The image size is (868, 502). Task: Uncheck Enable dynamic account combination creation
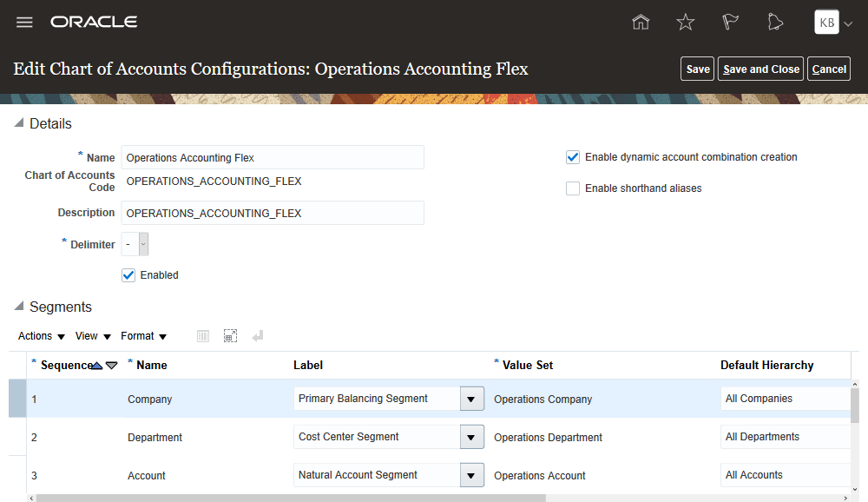(573, 157)
